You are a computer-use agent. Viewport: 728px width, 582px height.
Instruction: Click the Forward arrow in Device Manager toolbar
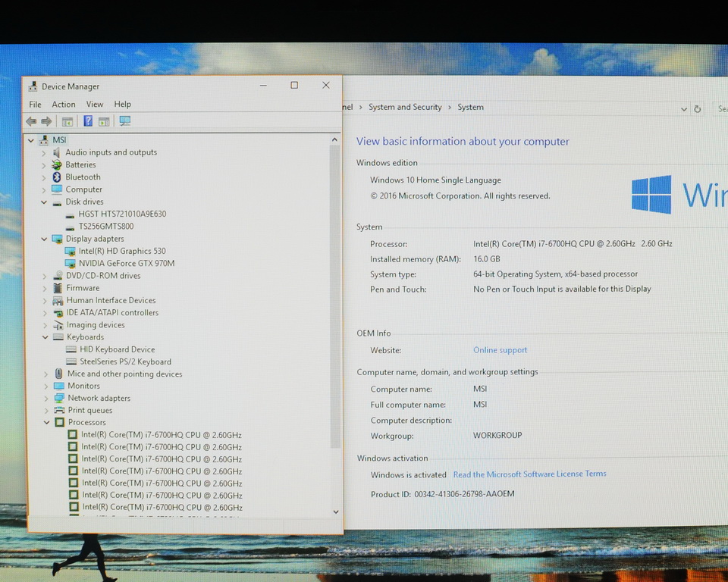click(46, 121)
